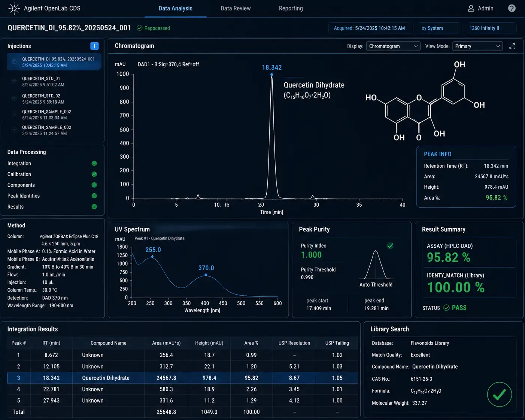Click the Area (mAU*s) column header
The image size is (525, 420).
click(166, 343)
